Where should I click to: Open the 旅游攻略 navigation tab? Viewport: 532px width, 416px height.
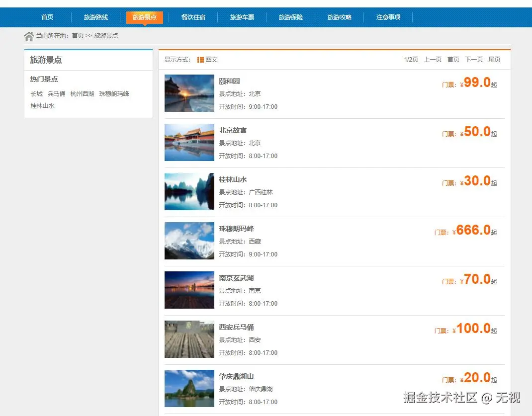point(339,17)
